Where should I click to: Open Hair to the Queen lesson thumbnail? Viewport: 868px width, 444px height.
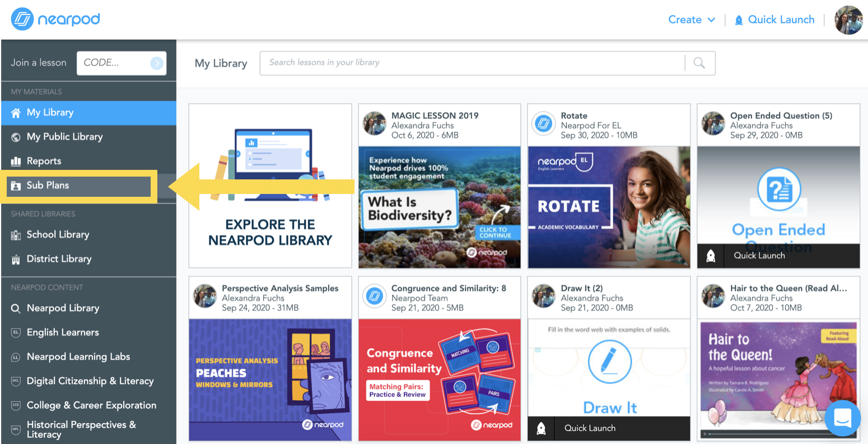778,380
